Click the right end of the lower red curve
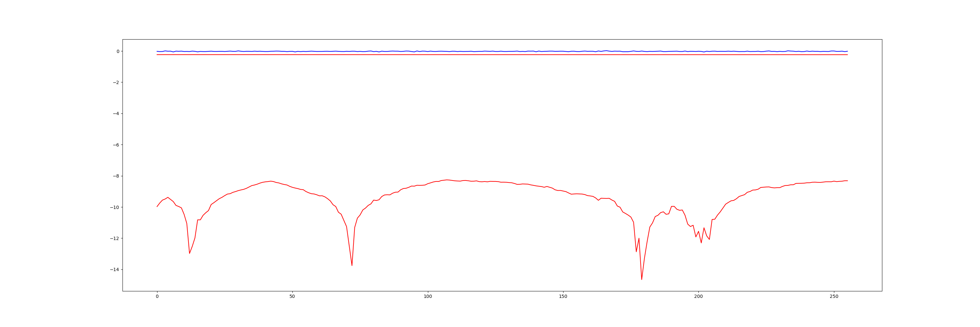The image size is (980, 327). (847, 181)
